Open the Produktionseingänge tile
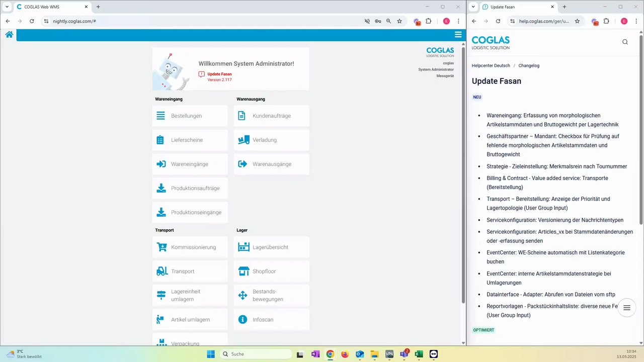644x362 pixels. (x=190, y=212)
